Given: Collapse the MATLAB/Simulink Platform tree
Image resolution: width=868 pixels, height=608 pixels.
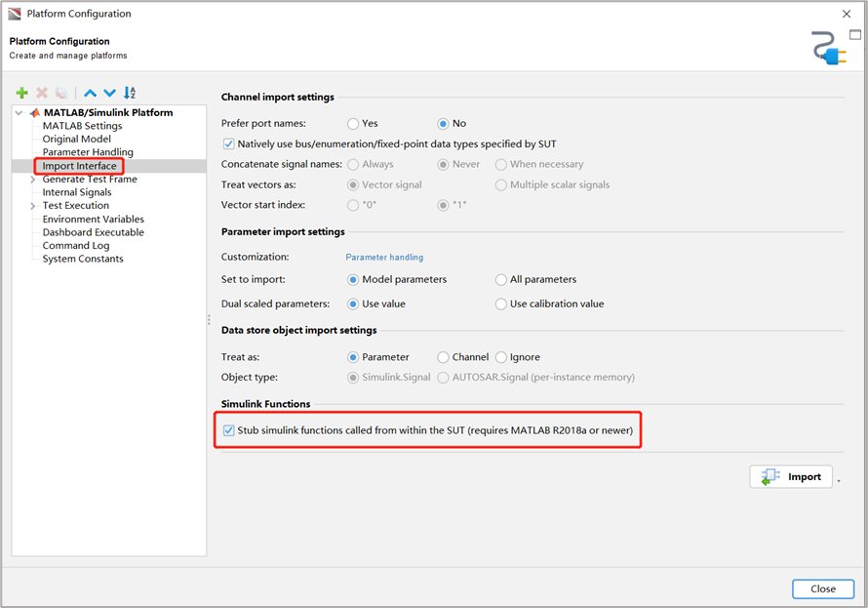Looking at the screenshot, I should click(19, 113).
